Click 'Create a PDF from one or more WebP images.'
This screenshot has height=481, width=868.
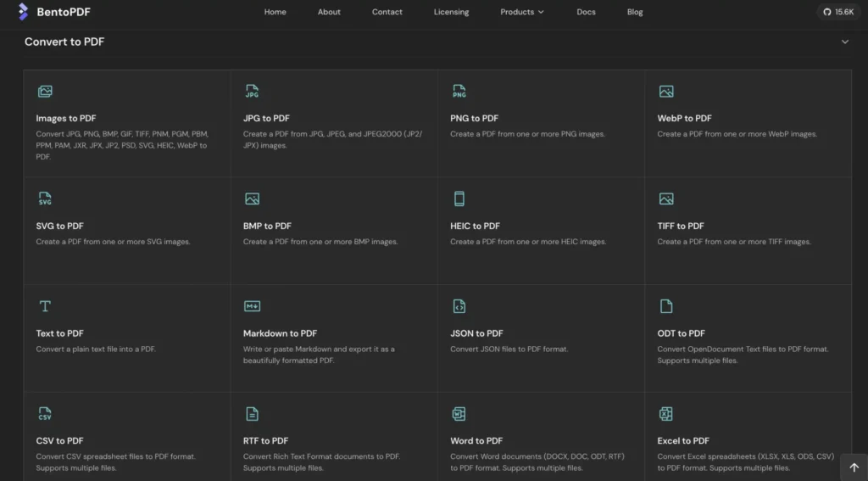point(737,134)
